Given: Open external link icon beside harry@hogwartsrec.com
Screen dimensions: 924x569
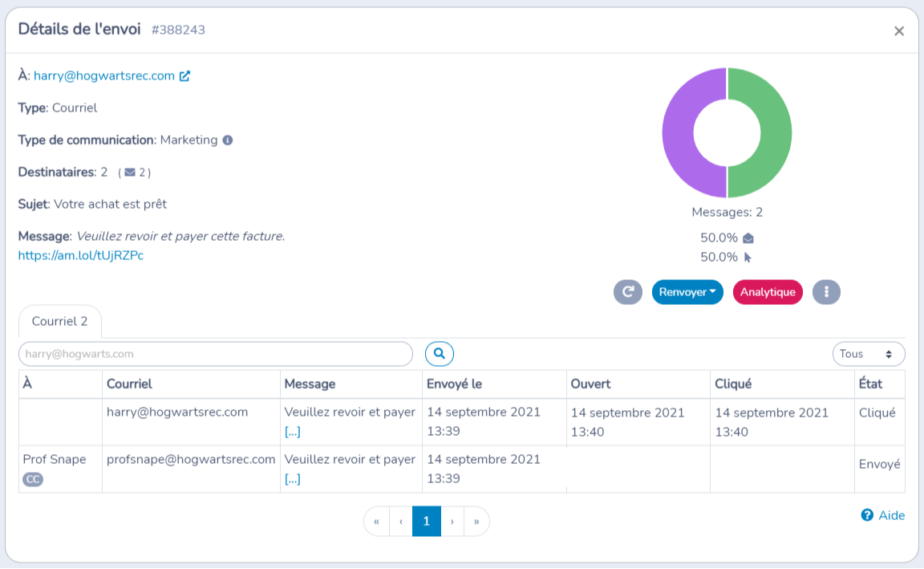Looking at the screenshot, I should click(185, 76).
